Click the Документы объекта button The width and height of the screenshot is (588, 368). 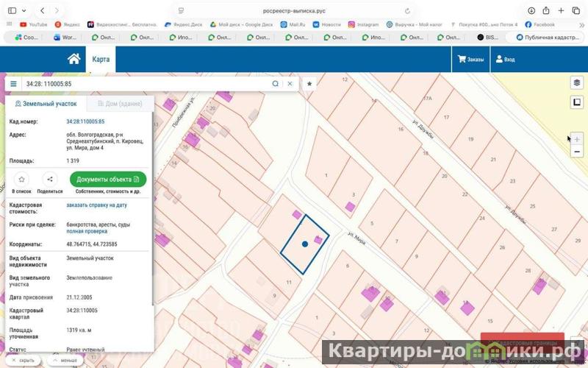108,179
